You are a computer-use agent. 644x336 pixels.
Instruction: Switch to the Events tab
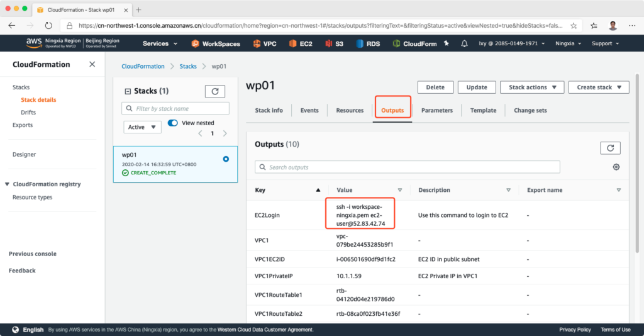pos(309,110)
